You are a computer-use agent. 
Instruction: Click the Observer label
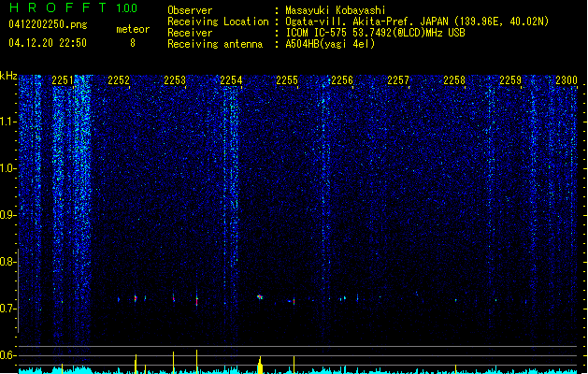click(190, 10)
